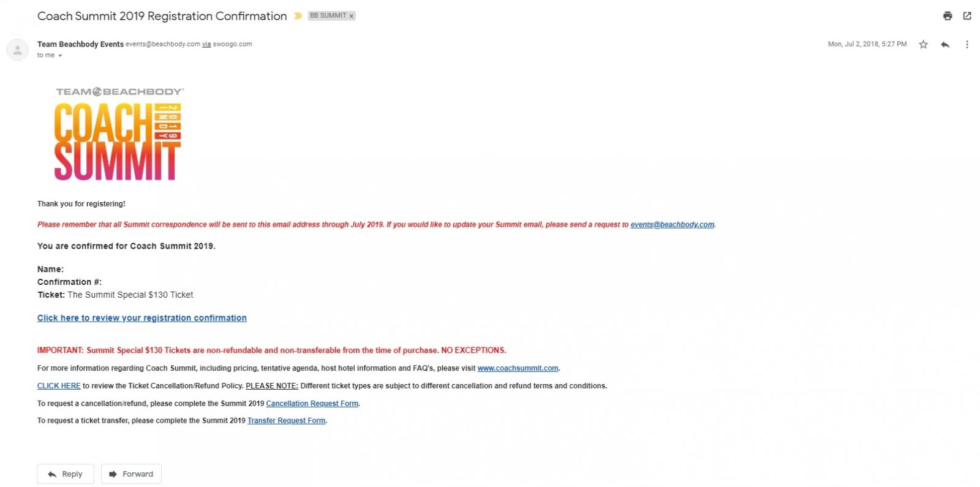
Task: Open the sender's avatar image
Action: (17, 49)
